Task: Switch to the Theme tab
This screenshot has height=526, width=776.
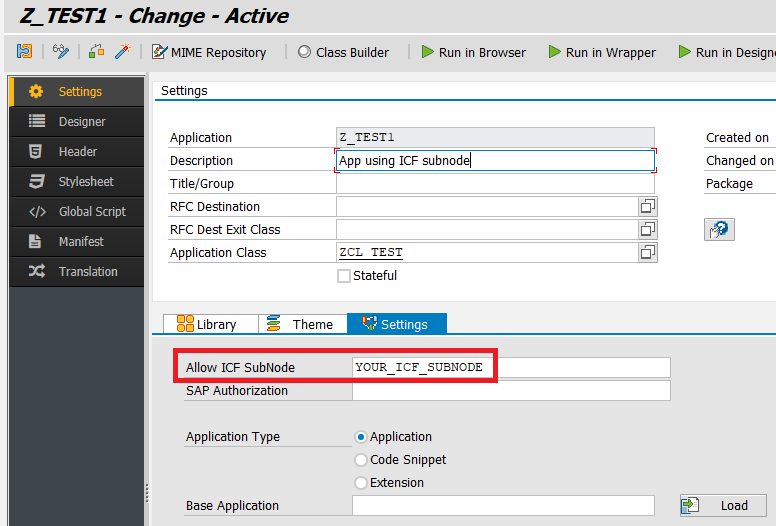Action: (x=302, y=324)
